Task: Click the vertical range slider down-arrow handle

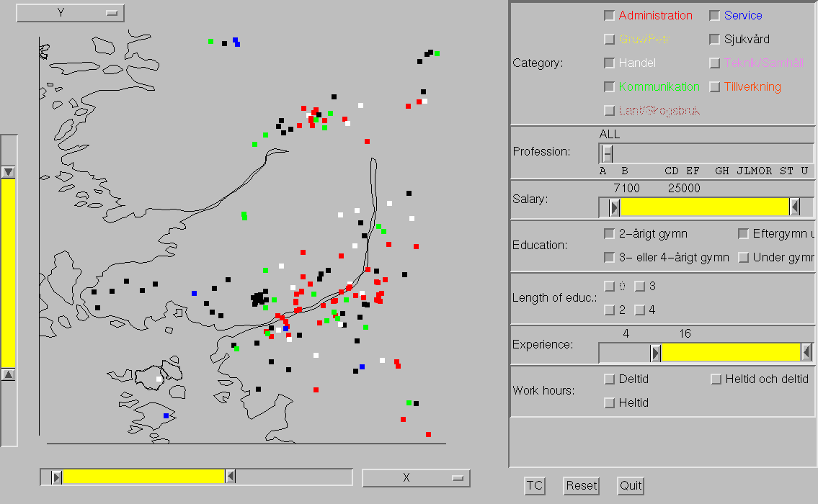Action: [9, 172]
